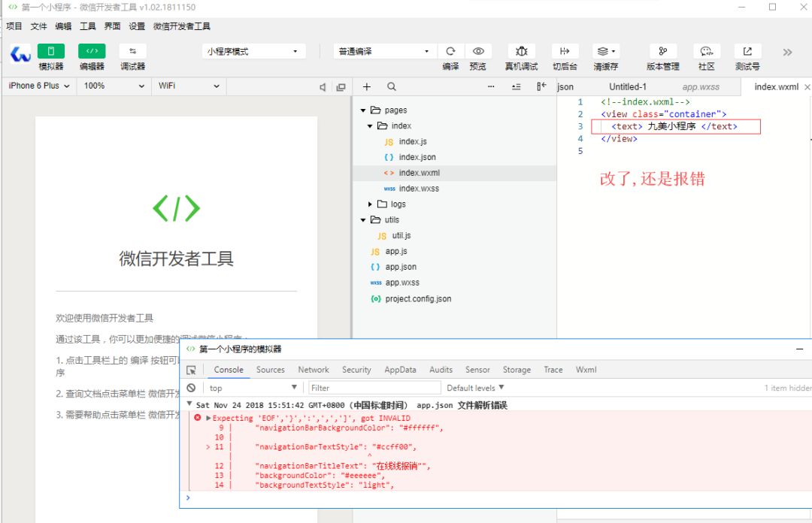
Task: Open the 文件 menu
Action: (39, 26)
